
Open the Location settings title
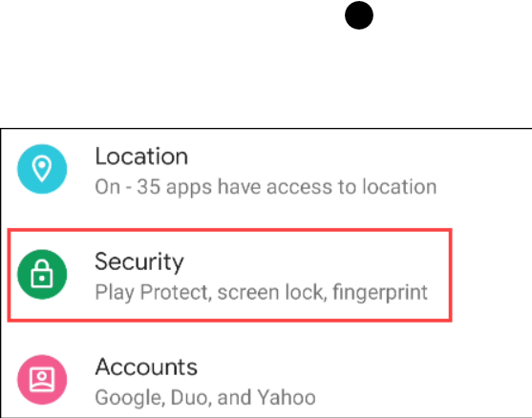[x=141, y=157]
